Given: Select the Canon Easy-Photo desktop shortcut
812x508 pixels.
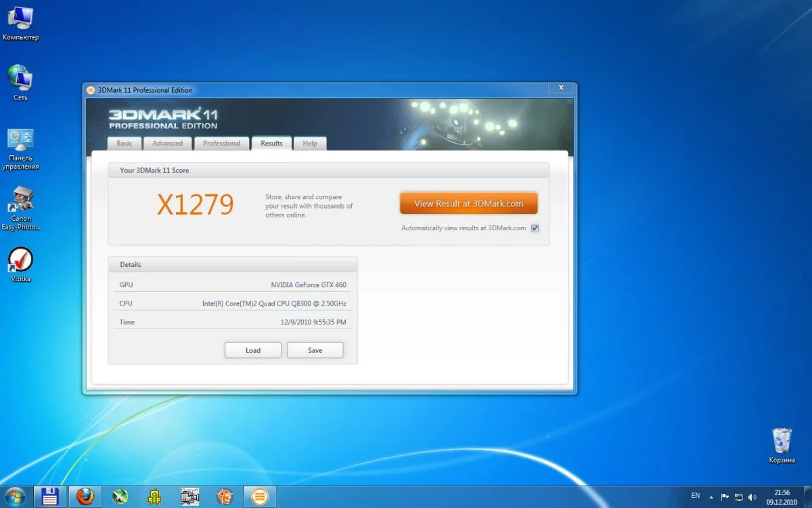Looking at the screenshot, I should pos(21,209).
